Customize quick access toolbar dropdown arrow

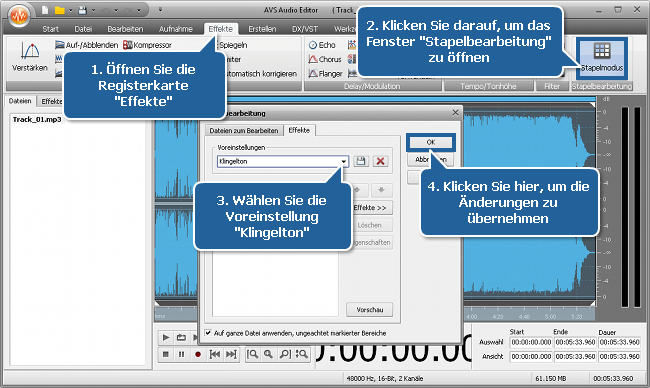(x=160, y=10)
